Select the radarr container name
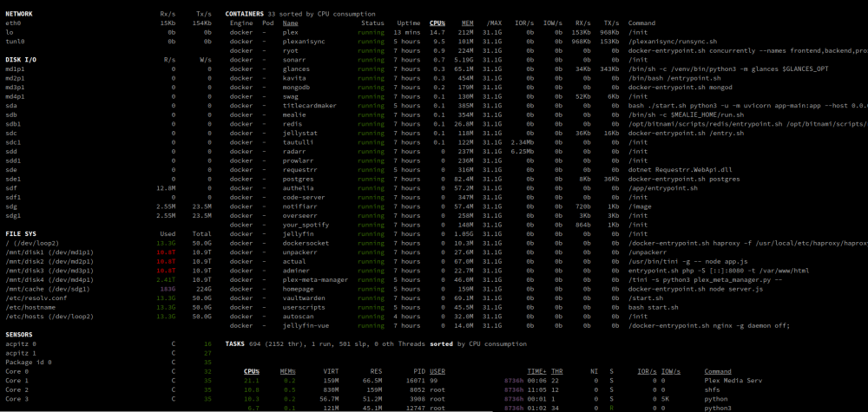 (294, 152)
